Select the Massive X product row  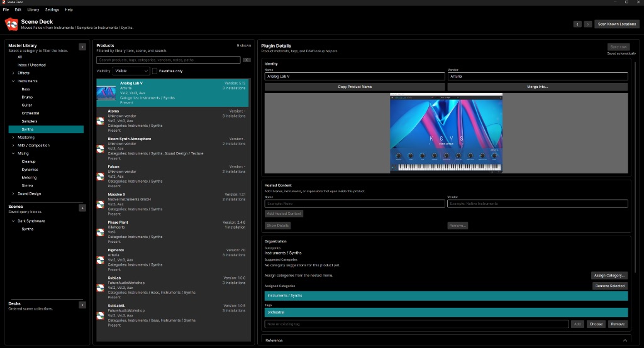click(172, 204)
